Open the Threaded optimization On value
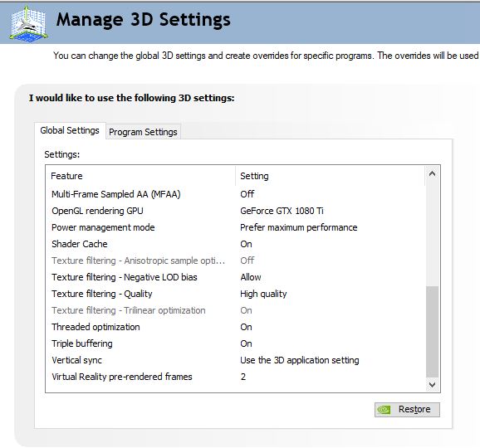This screenshot has width=480, height=448. (x=246, y=327)
